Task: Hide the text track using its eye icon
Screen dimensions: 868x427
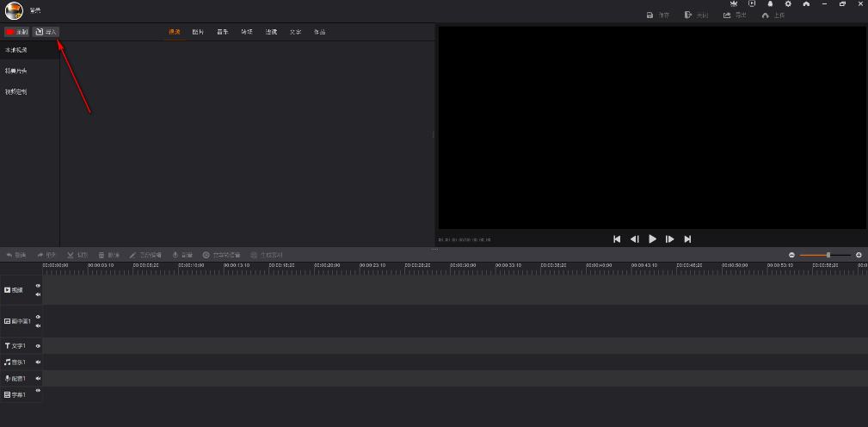Action: 38,346
